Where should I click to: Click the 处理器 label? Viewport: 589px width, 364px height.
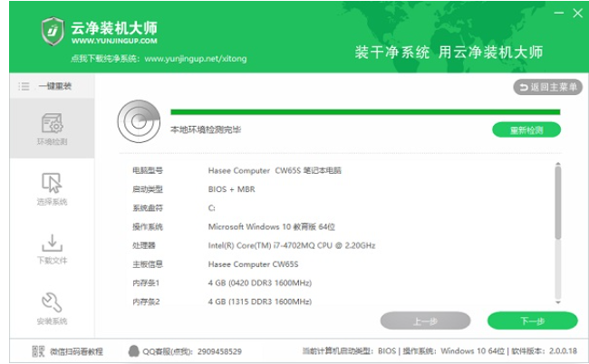(144, 245)
